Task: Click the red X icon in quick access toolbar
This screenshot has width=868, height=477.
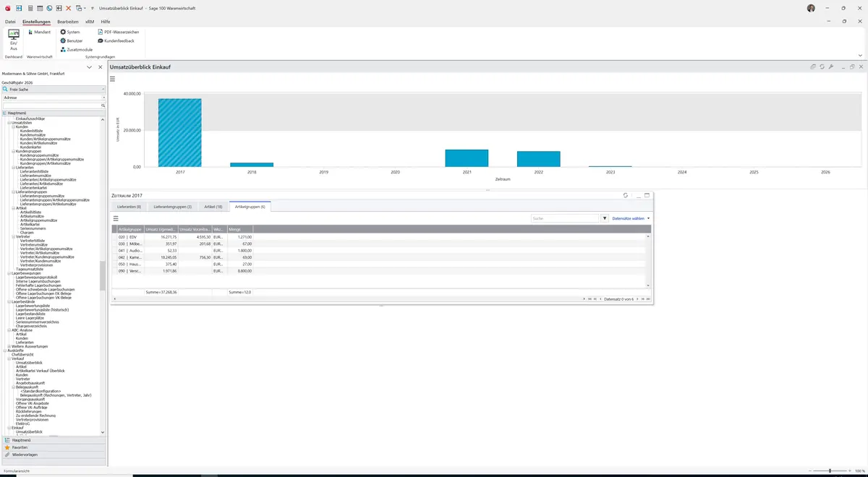Action: coord(69,8)
